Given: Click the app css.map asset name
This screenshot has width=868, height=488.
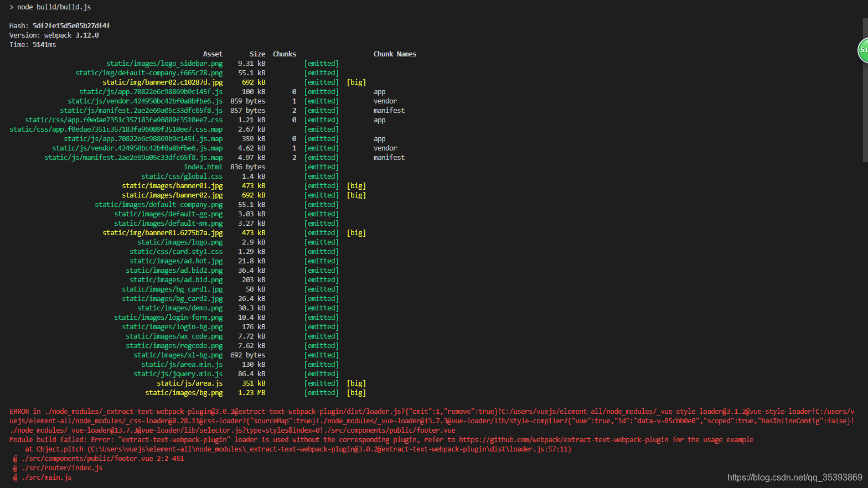Looking at the screenshot, I should (116, 129).
